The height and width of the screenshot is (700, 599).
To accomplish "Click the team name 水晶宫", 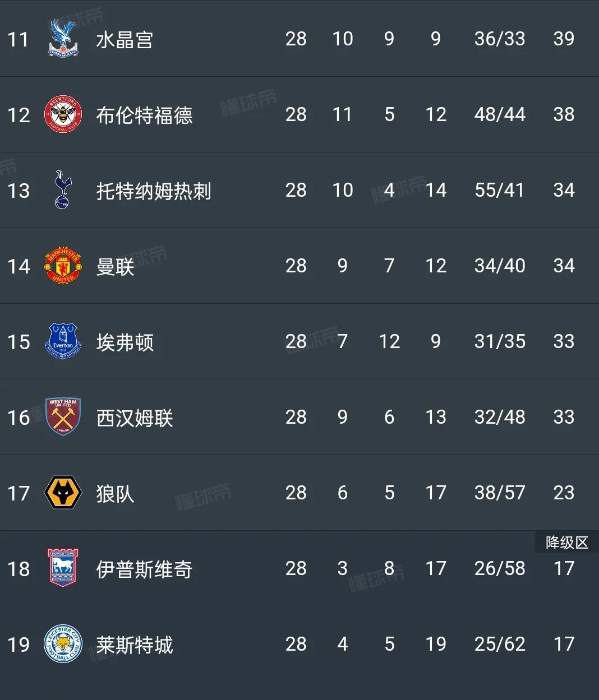I will [x=125, y=39].
